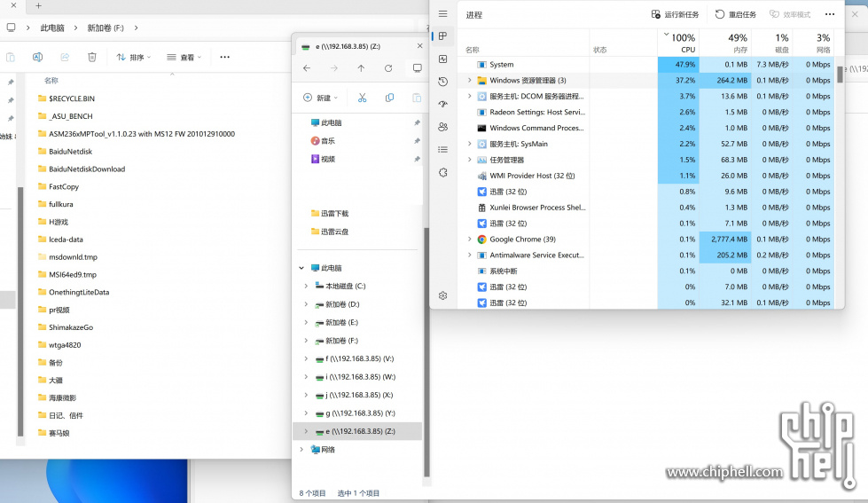
Task: Select network drive j (X:) in tree
Action: tap(355, 395)
